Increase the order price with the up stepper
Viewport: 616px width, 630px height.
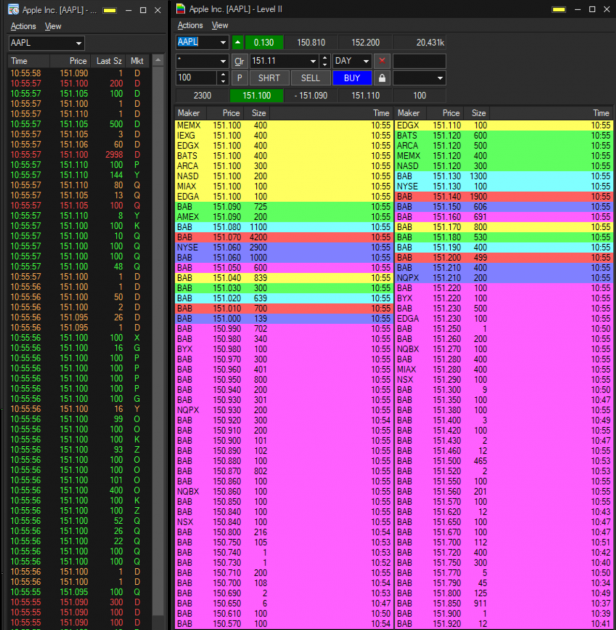point(325,58)
